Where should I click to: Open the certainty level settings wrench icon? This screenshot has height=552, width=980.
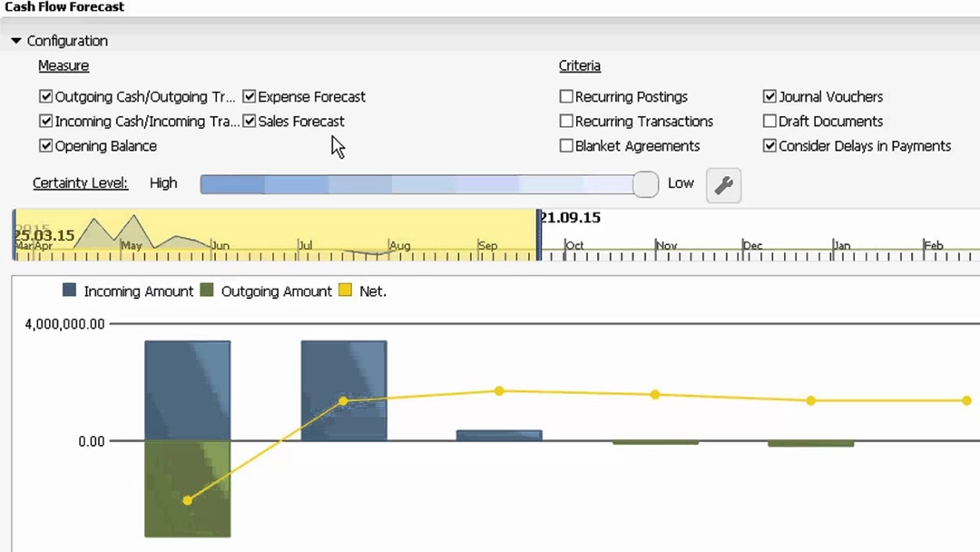723,184
